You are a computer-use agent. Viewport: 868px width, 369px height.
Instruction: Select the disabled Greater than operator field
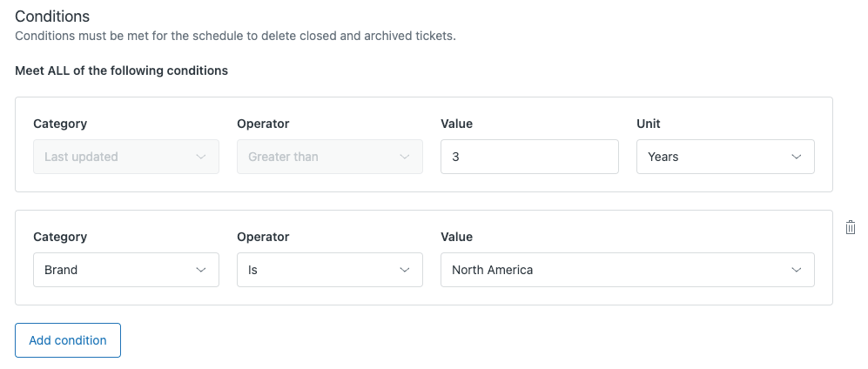click(x=318, y=157)
